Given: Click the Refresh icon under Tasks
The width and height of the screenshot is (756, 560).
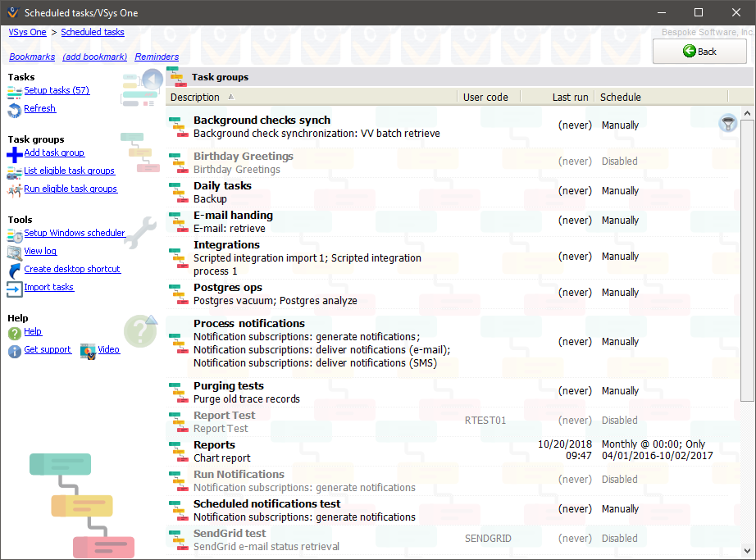Looking at the screenshot, I should [x=15, y=109].
